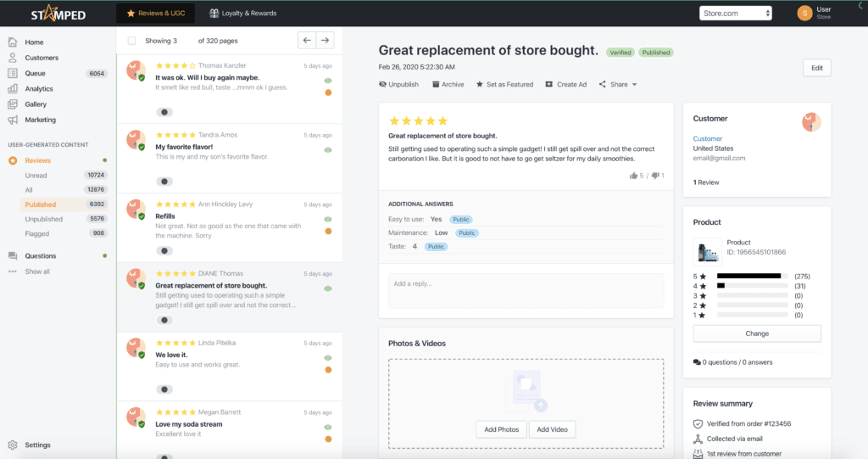Toggle switch under Thomas Kanzler review
The width and height of the screenshot is (868, 459).
[164, 112]
